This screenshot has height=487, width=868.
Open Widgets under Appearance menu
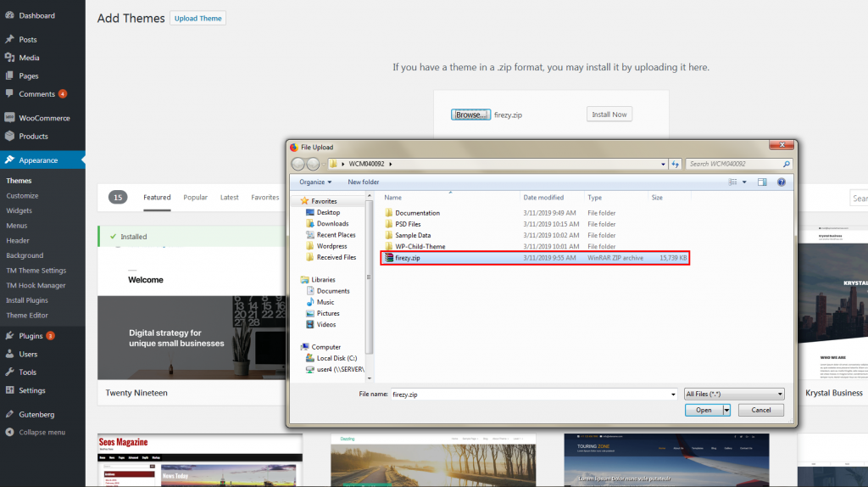tap(19, 210)
